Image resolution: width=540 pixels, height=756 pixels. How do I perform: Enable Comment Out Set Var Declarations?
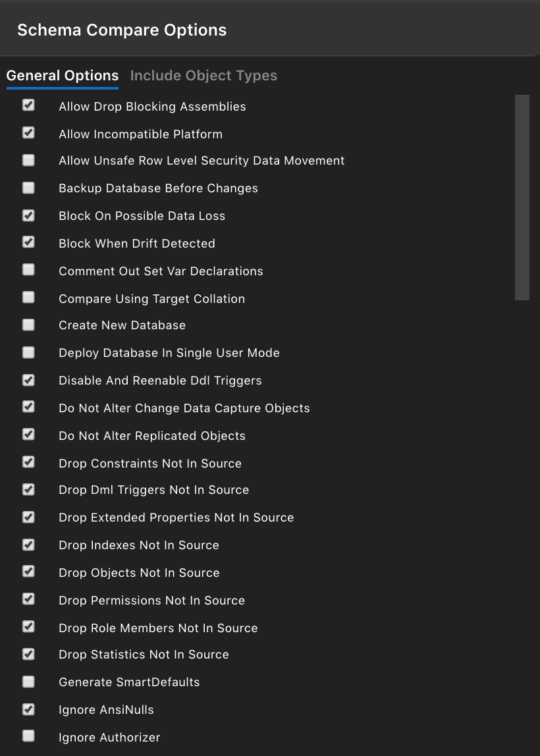[28, 269]
